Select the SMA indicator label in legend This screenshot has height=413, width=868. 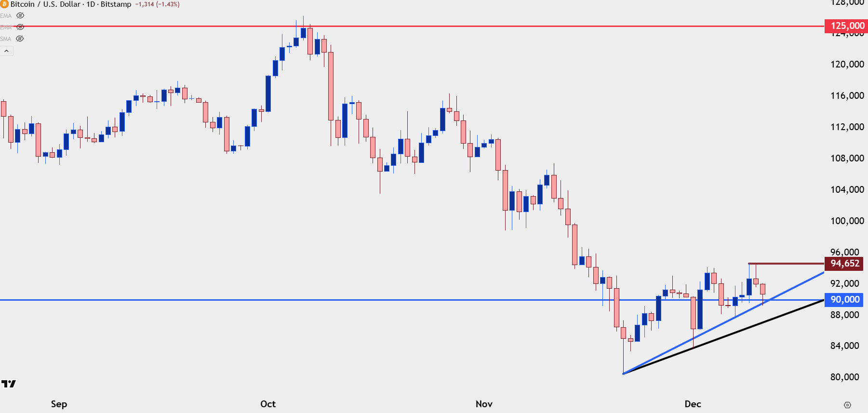point(6,39)
